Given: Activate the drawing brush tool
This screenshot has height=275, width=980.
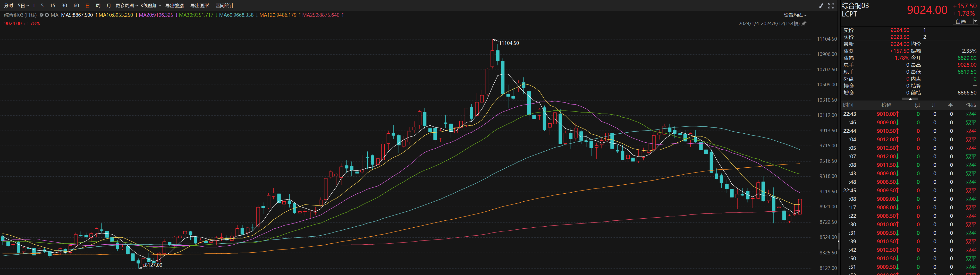Looking at the screenshot, I should tap(821, 6).
